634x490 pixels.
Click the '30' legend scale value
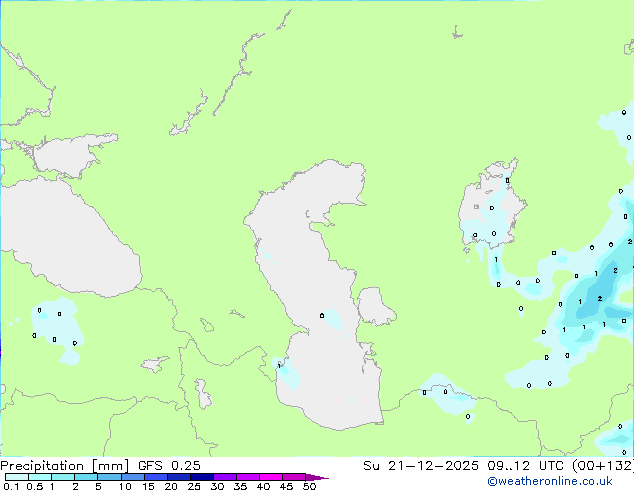pos(217,486)
